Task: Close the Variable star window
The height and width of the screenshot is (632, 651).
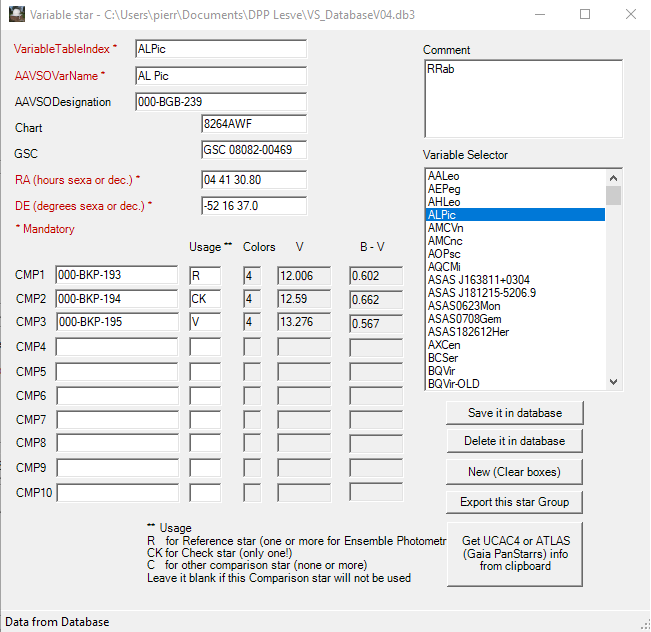Action: 631,15
